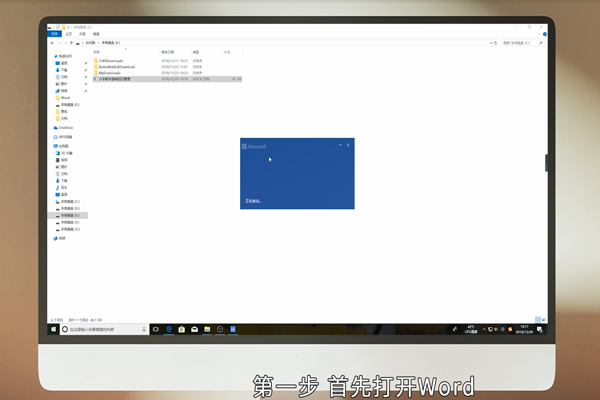Viewport: 600px width, 400px height.
Task: Click the 此电脑 breadcrumb in address bar
Action: (90, 43)
